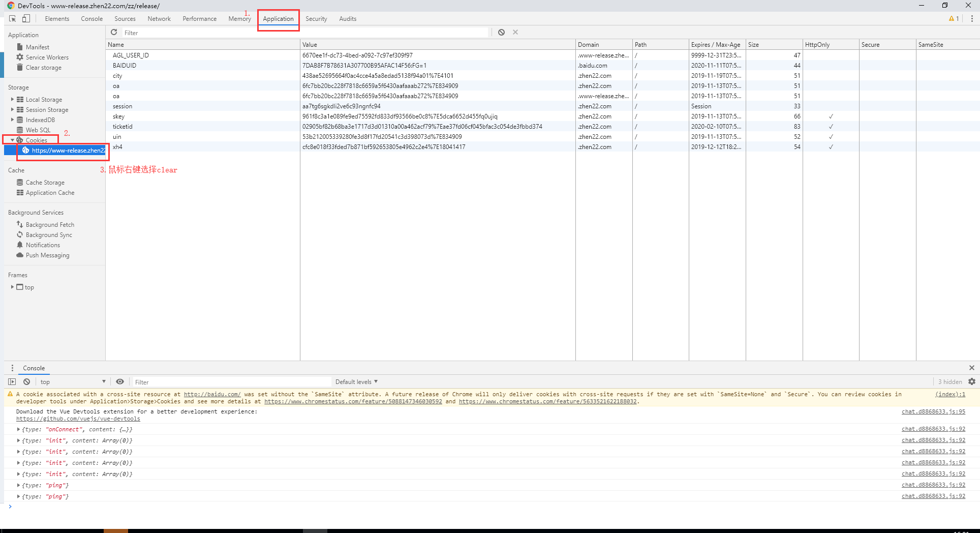Open the chromestatus feature 5633521622188032 link
Screen dimensions: 980x533
tap(547, 401)
